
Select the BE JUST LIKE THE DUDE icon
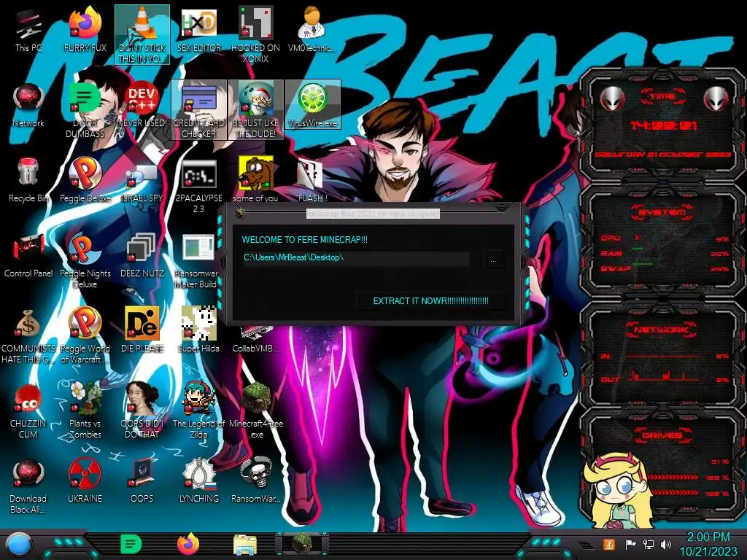[x=256, y=110]
